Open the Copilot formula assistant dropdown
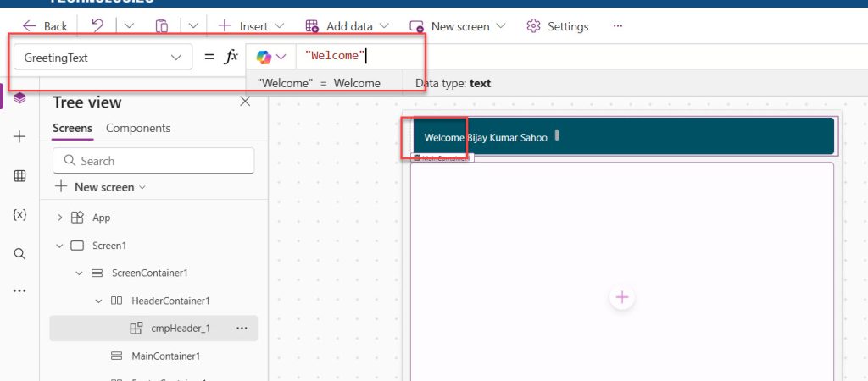The image size is (868, 381). click(x=271, y=57)
